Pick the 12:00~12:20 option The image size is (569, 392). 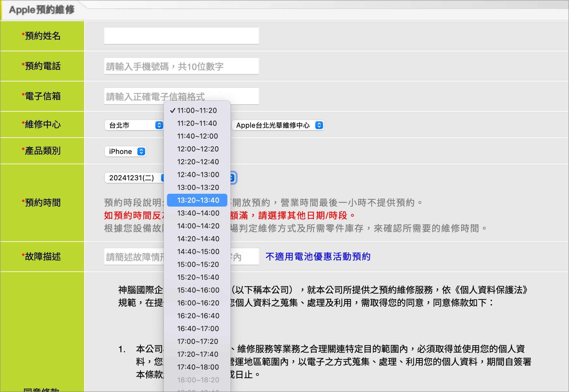(x=197, y=149)
